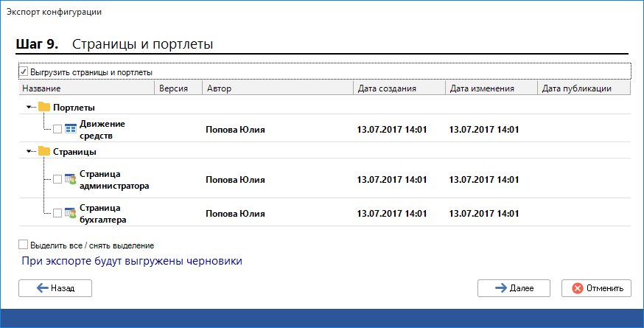
Task: Check the Движение средств checkbox
Action: [x=57, y=129]
